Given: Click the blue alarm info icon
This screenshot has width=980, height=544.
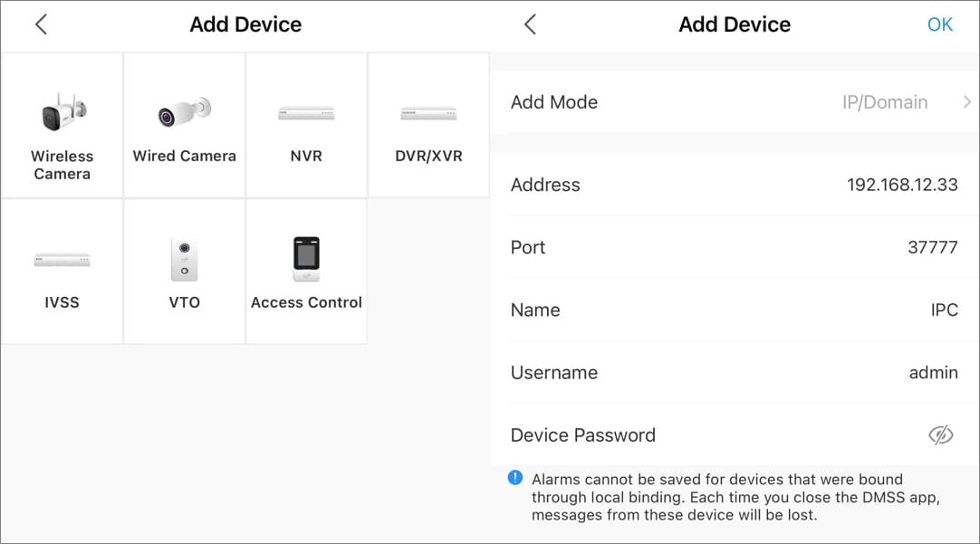Looking at the screenshot, I should [515, 478].
